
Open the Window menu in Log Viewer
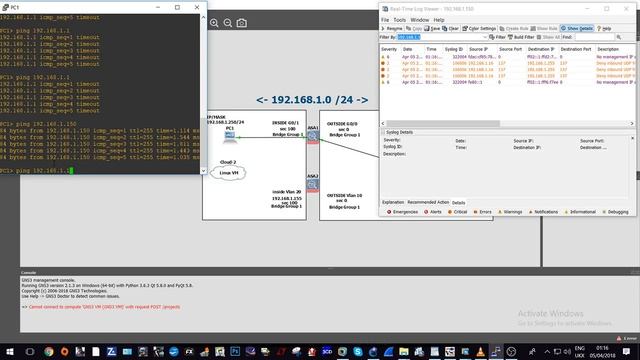(x=420, y=20)
